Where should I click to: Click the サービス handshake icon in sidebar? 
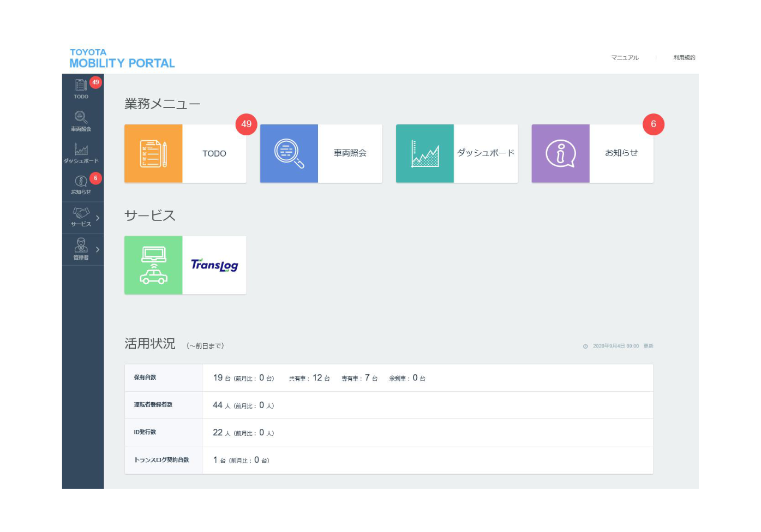tap(81, 213)
